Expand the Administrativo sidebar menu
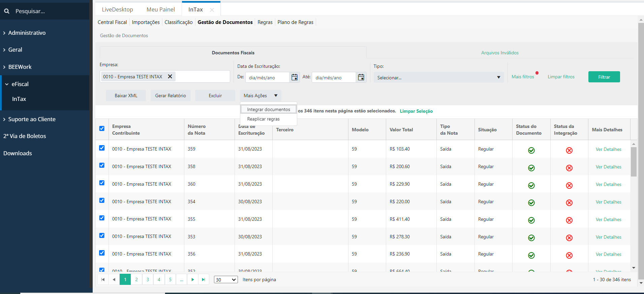Image resolution: width=644 pixels, height=294 pixels. click(27, 33)
